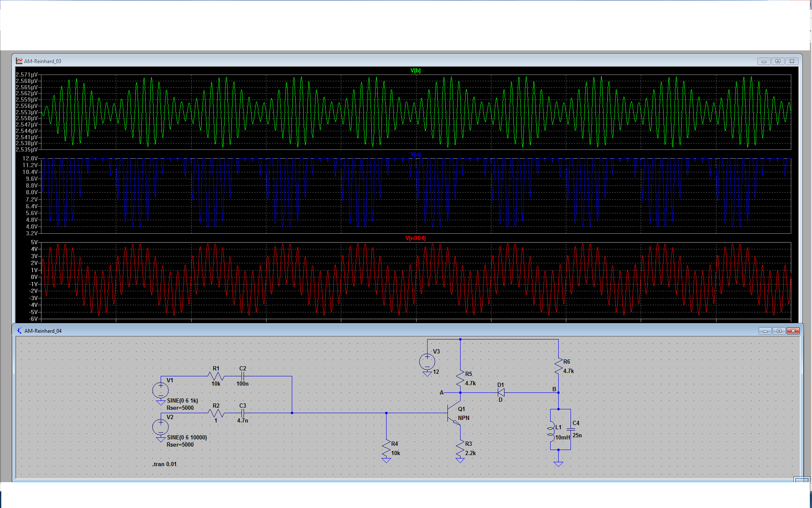Screen dimensions: 812x508
Task: Click 12.0V axis label on V(a) pane
Action: (x=30, y=158)
